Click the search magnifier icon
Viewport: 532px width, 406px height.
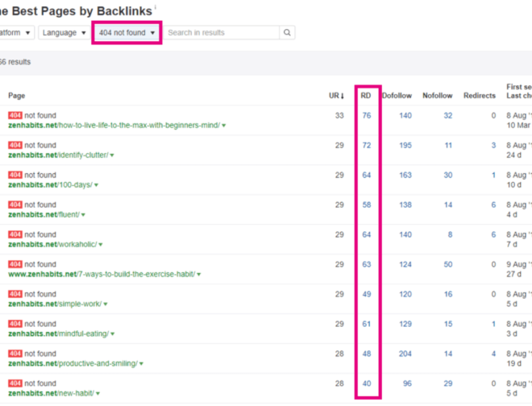pyautogui.click(x=287, y=32)
